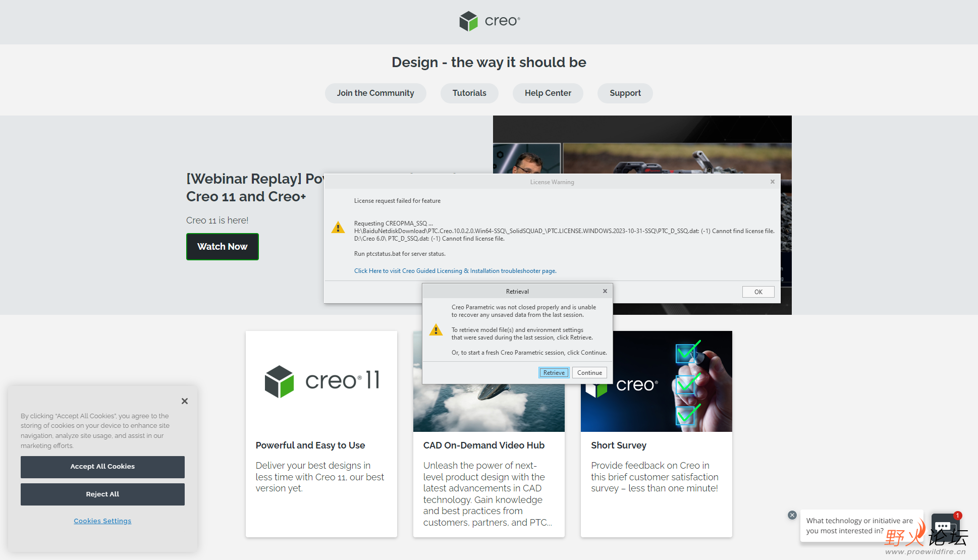Open the chat widget icon
Image resolution: width=978 pixels, height=560 pixels.
point(945,527)
